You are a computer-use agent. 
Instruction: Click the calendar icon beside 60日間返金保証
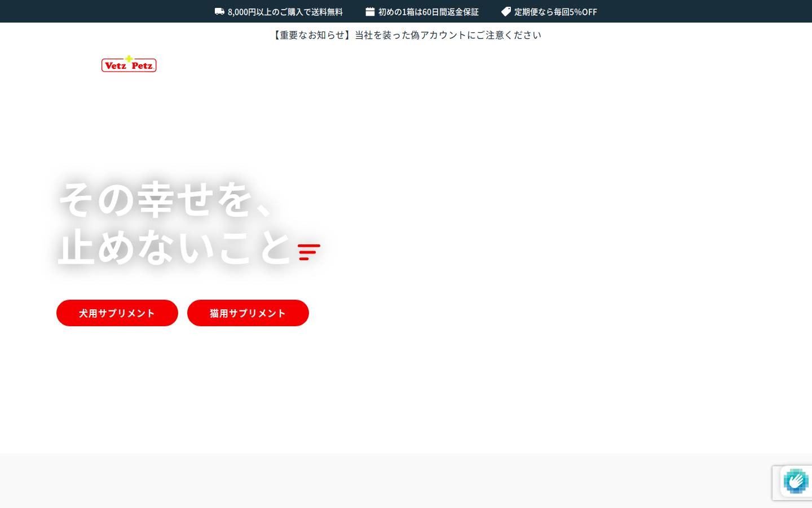tap(370, 11)
